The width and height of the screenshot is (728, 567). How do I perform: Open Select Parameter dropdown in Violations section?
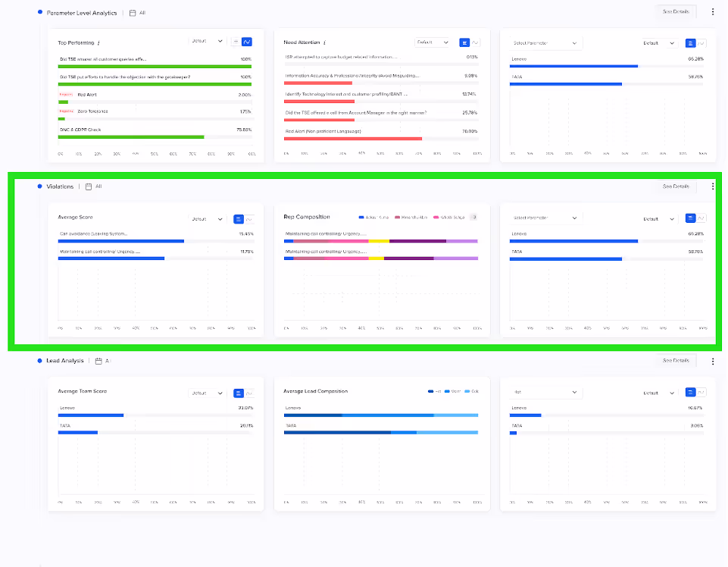pos(545,218)
